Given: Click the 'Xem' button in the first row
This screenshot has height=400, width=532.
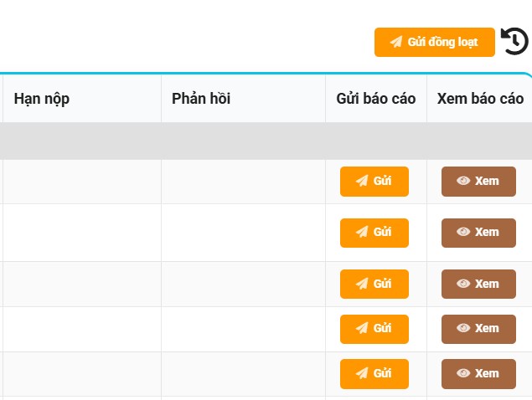Looking at the screenshot, I should (478, 181).
